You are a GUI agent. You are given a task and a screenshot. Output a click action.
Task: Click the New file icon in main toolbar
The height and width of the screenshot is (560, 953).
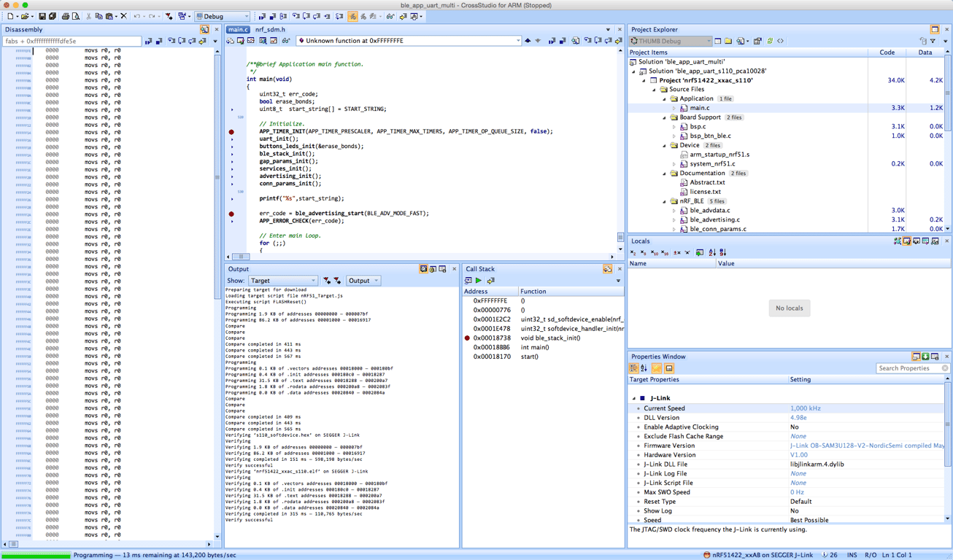click(10, 16)
